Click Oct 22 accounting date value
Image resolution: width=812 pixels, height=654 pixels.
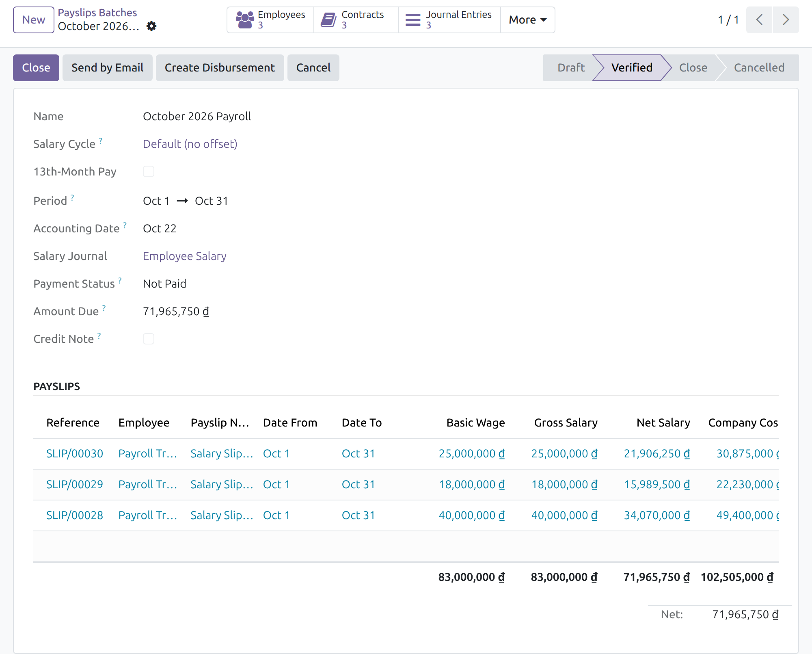(x=160, y=228)
